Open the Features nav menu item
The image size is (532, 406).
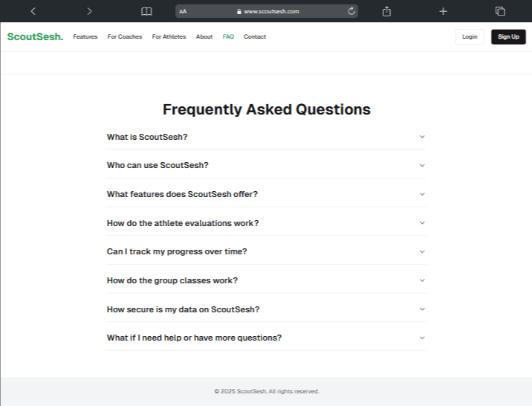tap(85, 36)
